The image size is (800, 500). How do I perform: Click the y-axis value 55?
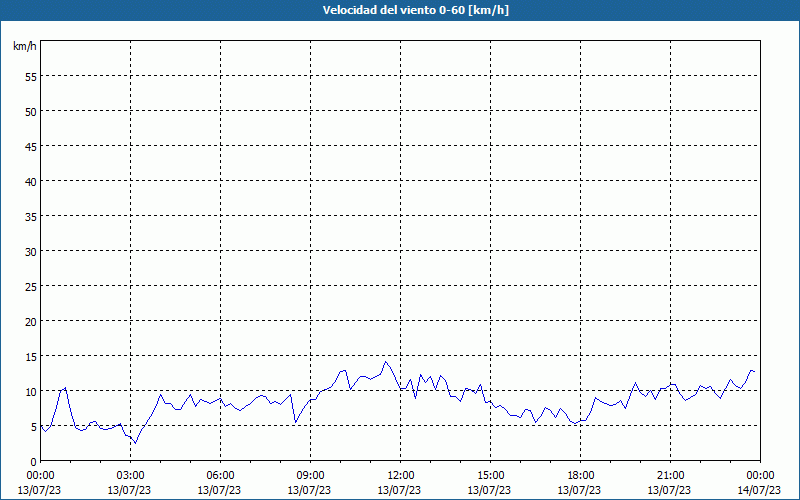click(31, 77)
